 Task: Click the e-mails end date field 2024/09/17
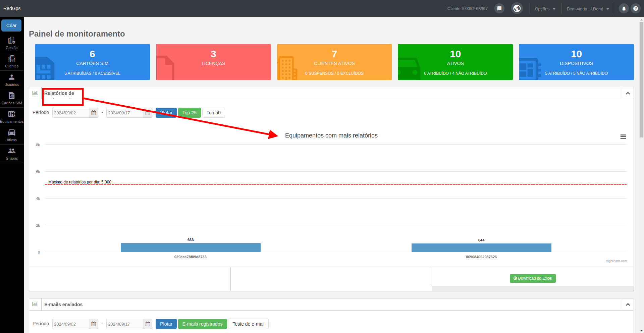coord(125,324)
